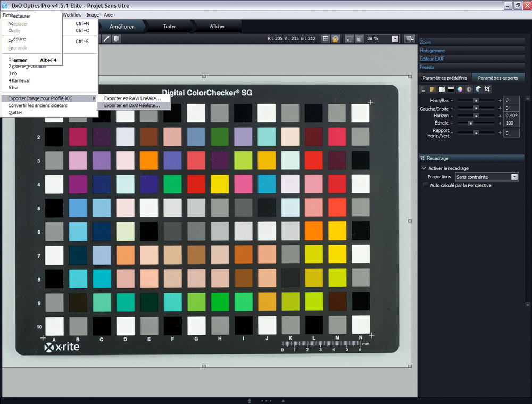Click the crop handle at top center of image

pyautogui.click(x=204, y=77)
